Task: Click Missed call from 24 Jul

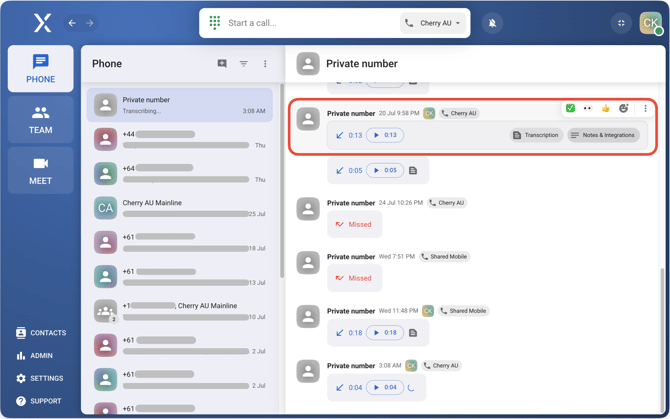Action: tap(354, 224)
